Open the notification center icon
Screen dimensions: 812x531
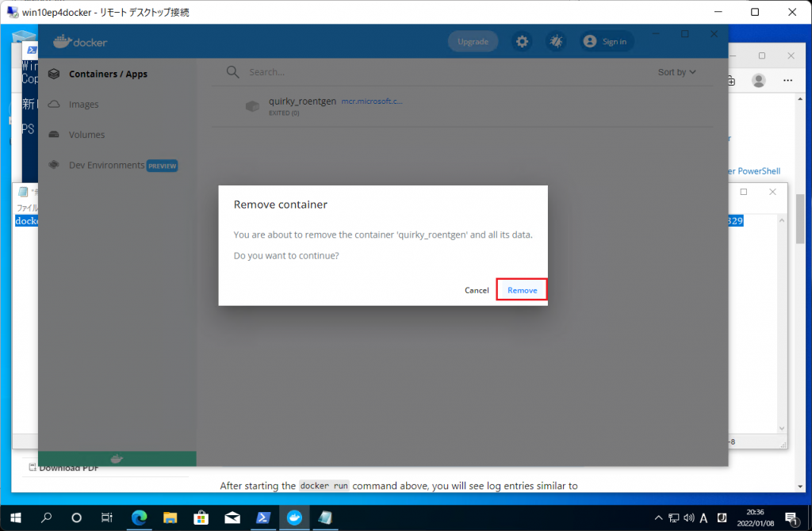[x=791, y=518]
